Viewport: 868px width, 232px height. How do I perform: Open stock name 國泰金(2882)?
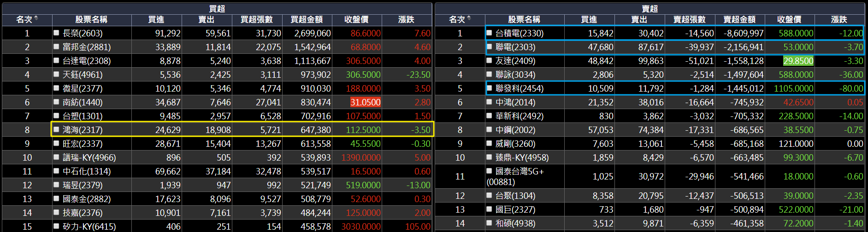(87, 199)
